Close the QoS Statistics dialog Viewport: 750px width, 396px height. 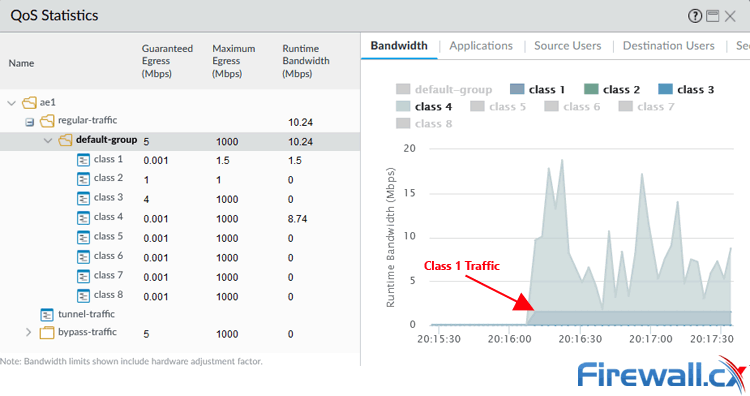(x=730, y=17)
